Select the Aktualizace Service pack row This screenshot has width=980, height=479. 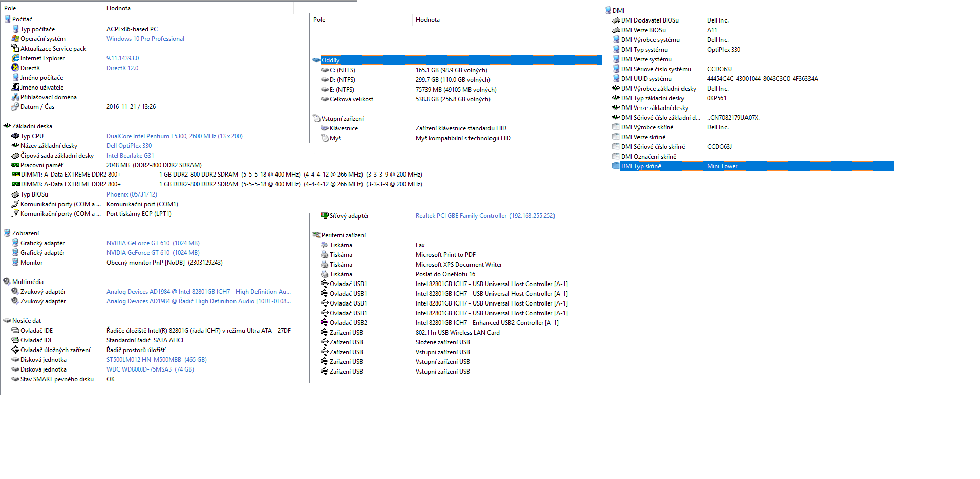pyautogui.click(x=53, y=49)
